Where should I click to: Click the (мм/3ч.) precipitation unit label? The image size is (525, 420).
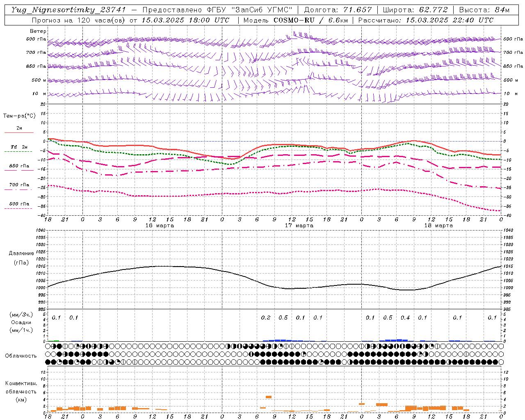tap(21, 315)
